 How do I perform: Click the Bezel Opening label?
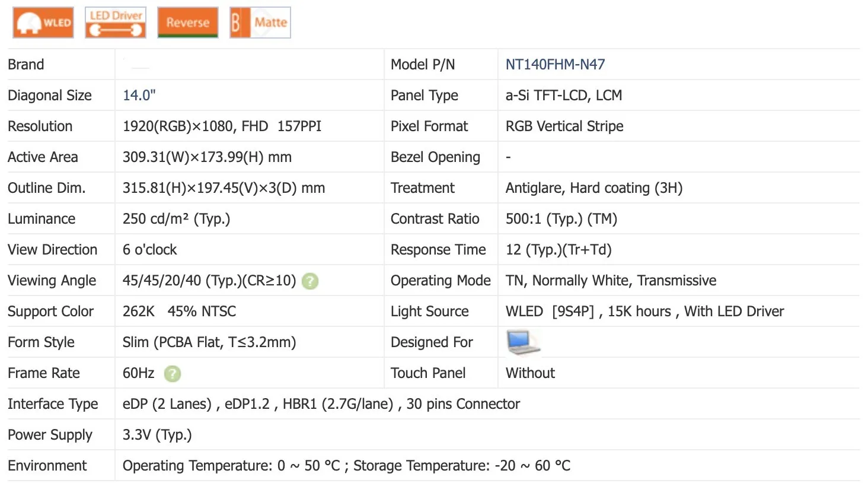click(x=435, y=157)
